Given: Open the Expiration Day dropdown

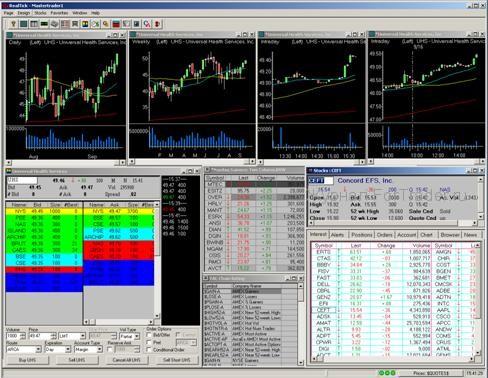Looking at the screenshot, I should pyautogui.click(x=68, y=349).
